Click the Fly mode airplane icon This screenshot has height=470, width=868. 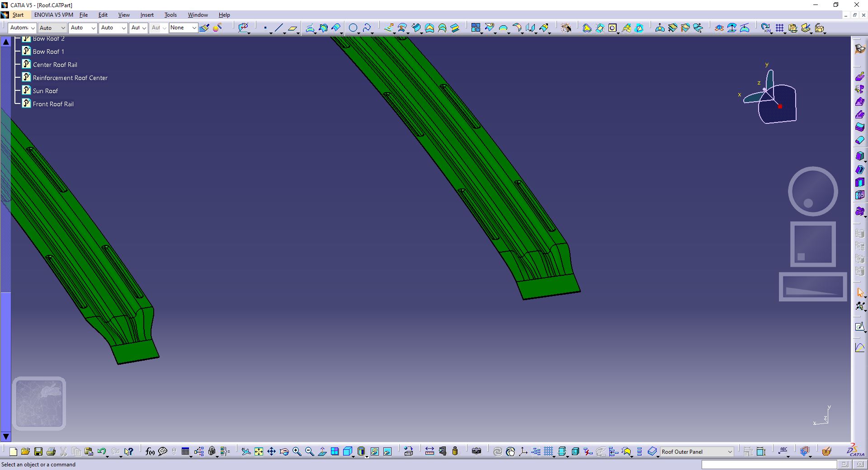click(x=246, y=451)
